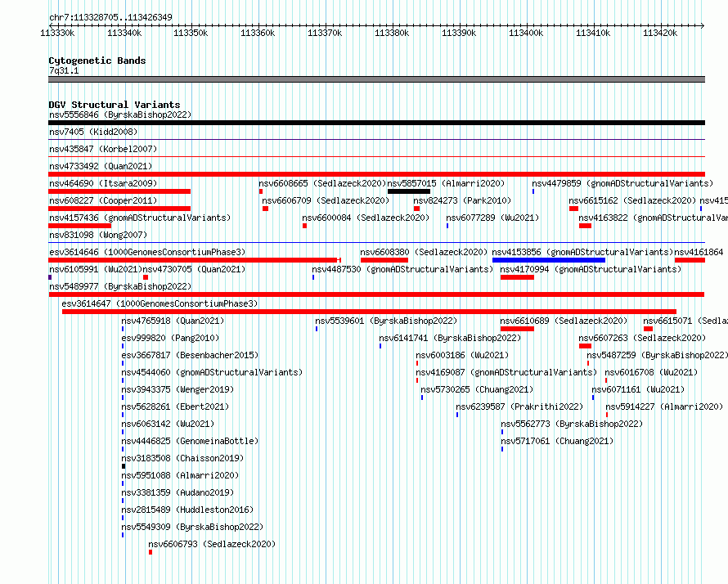This screenshot has height=584, width=728.
Task: Select the 7q31.1 cytogenetic band bar
Action: 376,79
